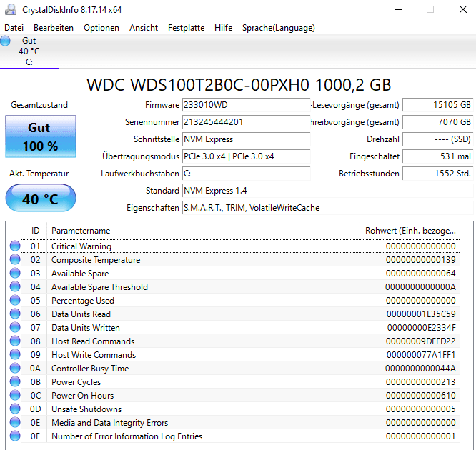Click status orb for Power On Hours row

tap(15, 395)
